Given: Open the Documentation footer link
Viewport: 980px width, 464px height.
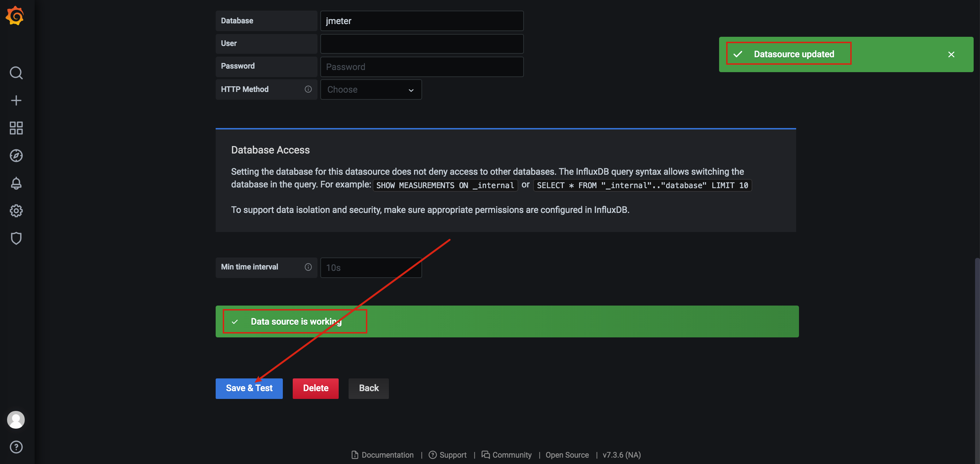Looking at the screenshot, I should coord(382,455).
